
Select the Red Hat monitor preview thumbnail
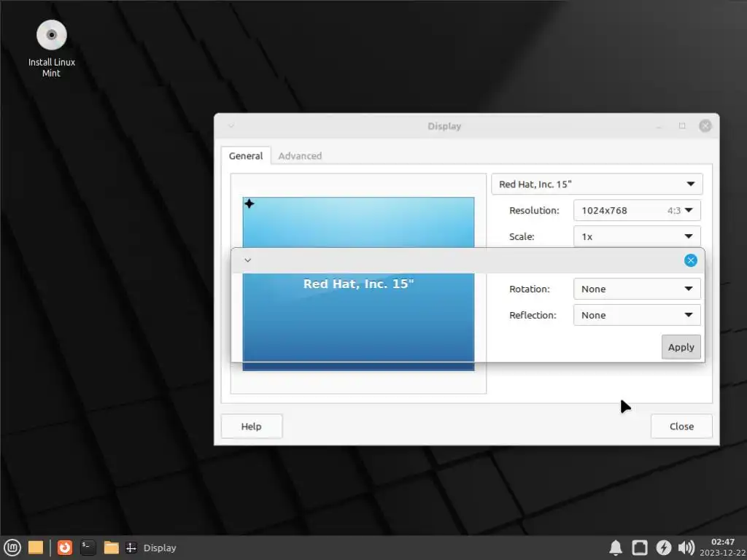click(x=358, y=284)
